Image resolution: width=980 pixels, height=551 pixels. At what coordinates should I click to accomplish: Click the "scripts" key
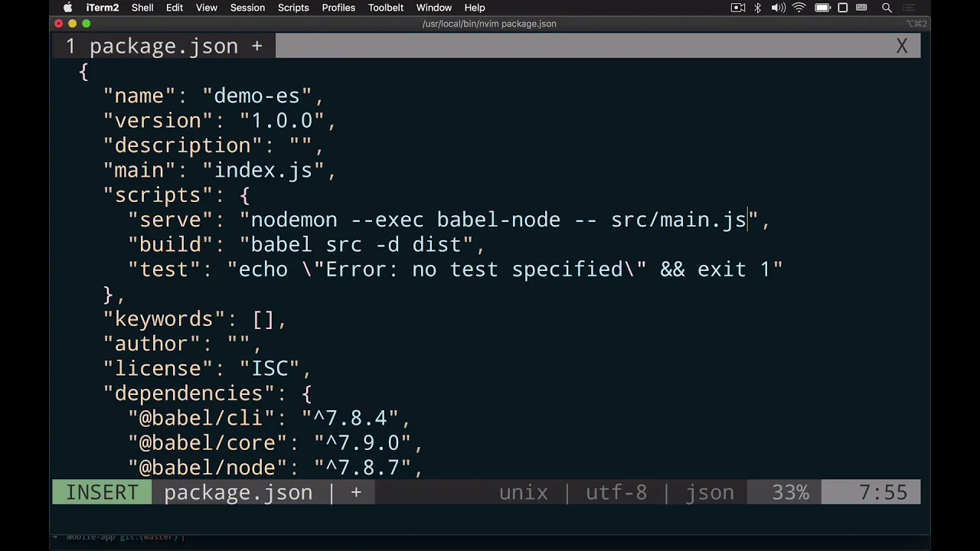(158, 195)
